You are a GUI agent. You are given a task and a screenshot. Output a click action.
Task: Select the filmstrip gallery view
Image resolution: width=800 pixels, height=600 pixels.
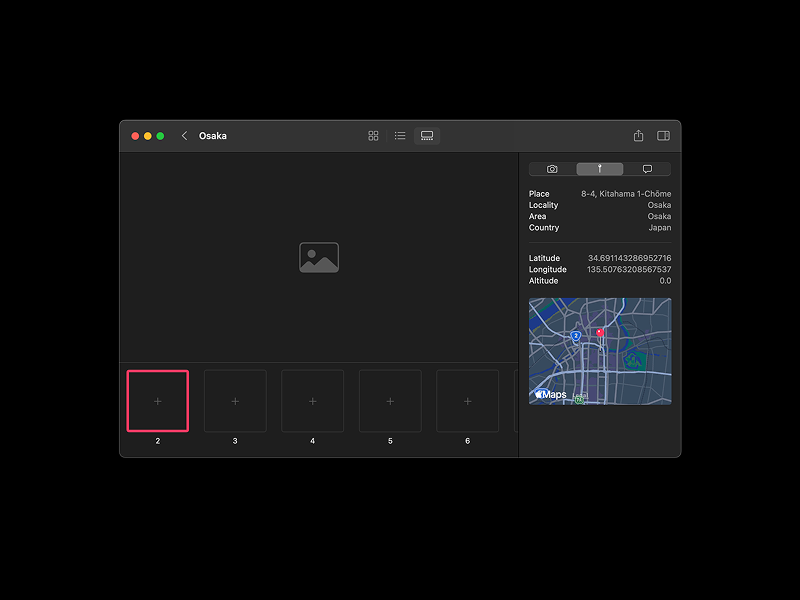pos(427,136)
